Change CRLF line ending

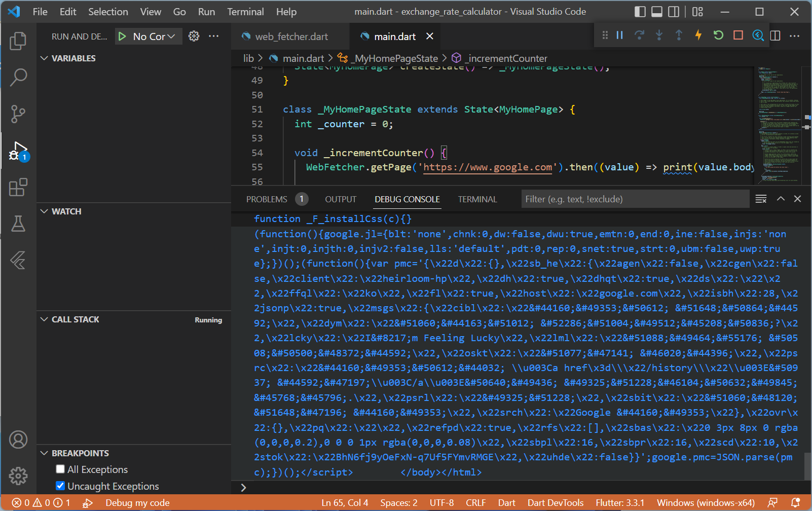click(475, 503)
